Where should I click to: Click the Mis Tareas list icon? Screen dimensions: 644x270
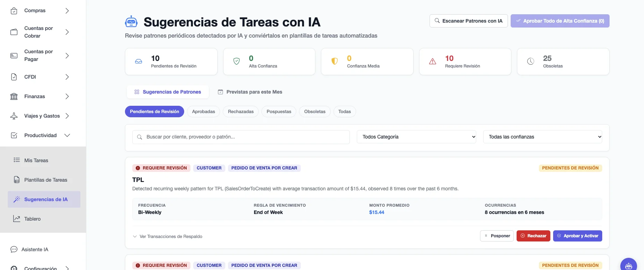coord(17,160)
